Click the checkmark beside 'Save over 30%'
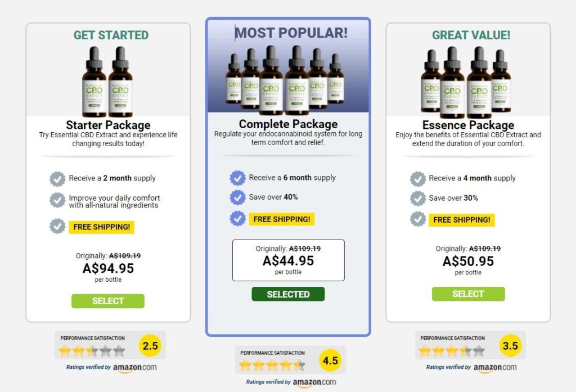Image resolution: width=576 pixels, height=392 pixels. 418,198
